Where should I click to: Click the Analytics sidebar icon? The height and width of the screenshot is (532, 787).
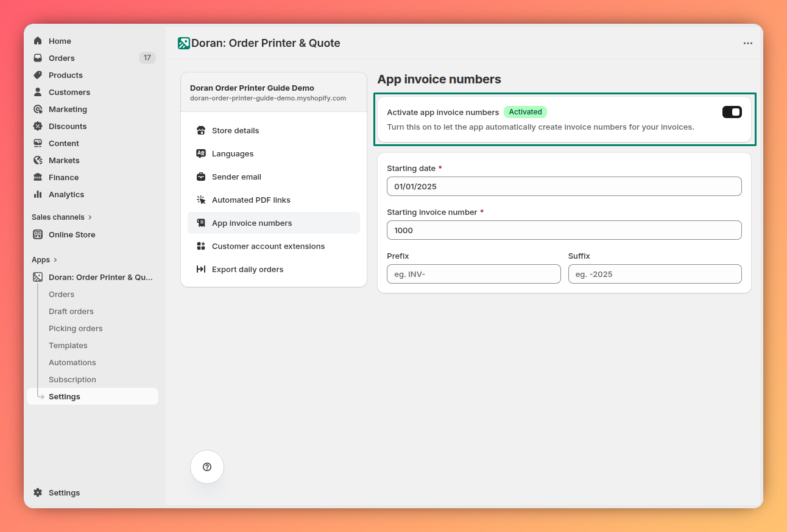[x=39, y=194]
